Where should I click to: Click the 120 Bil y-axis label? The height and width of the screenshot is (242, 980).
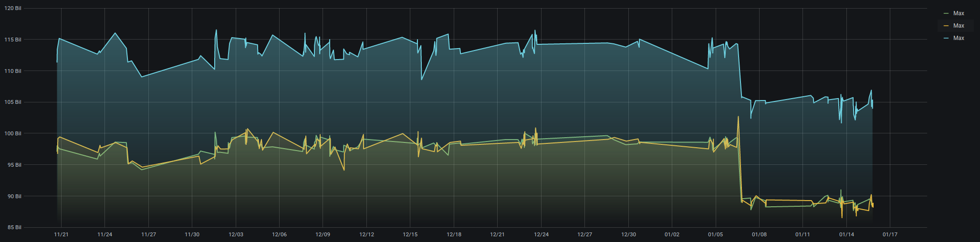[13, 9]
